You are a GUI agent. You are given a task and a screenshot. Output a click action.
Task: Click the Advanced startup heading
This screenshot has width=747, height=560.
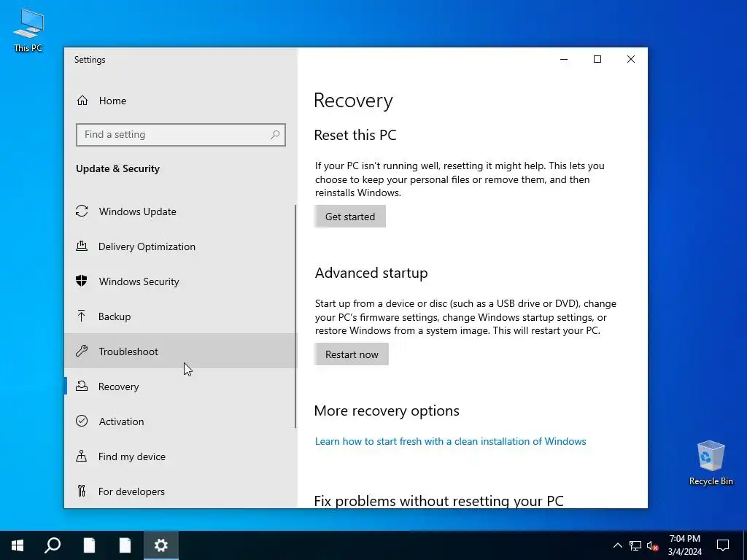point(371,273)
